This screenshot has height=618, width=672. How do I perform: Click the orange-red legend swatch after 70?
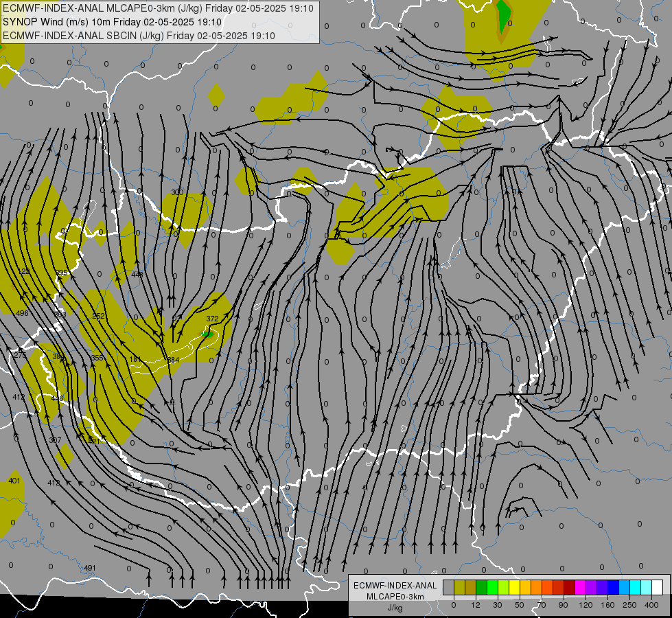[x=548, y=587]
